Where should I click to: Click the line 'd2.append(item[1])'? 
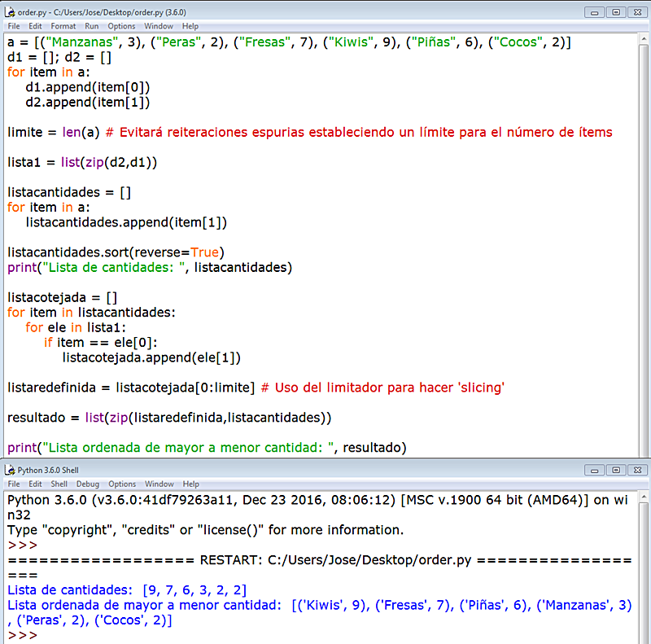coord(88,103)
